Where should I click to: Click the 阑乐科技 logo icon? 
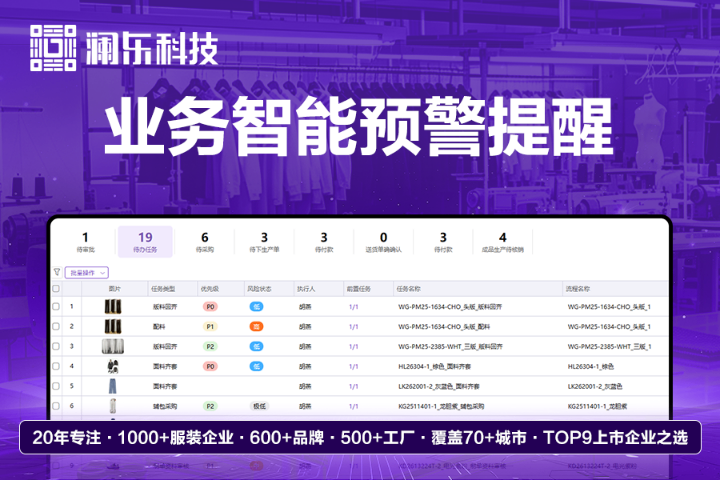(x=53, y=48)
